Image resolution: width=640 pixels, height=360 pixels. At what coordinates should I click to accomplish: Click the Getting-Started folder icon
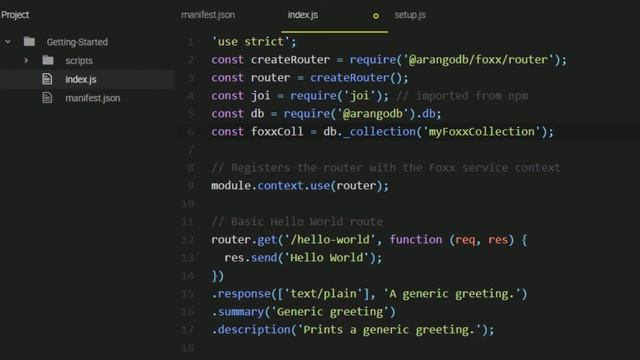[x=29, y=41]
